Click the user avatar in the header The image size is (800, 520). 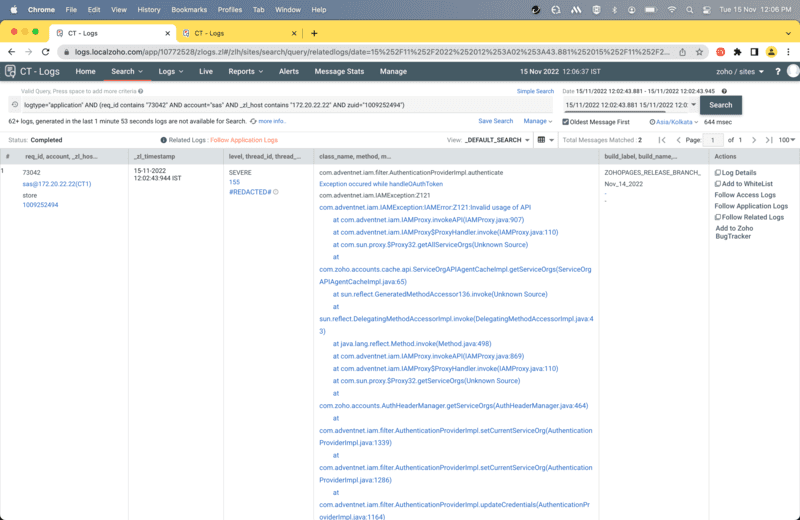(x=793, y=71)
